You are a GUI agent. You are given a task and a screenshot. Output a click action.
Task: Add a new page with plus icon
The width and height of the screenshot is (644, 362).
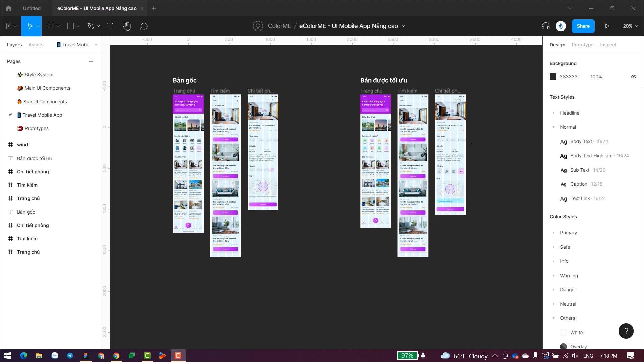tap(91, 61)
